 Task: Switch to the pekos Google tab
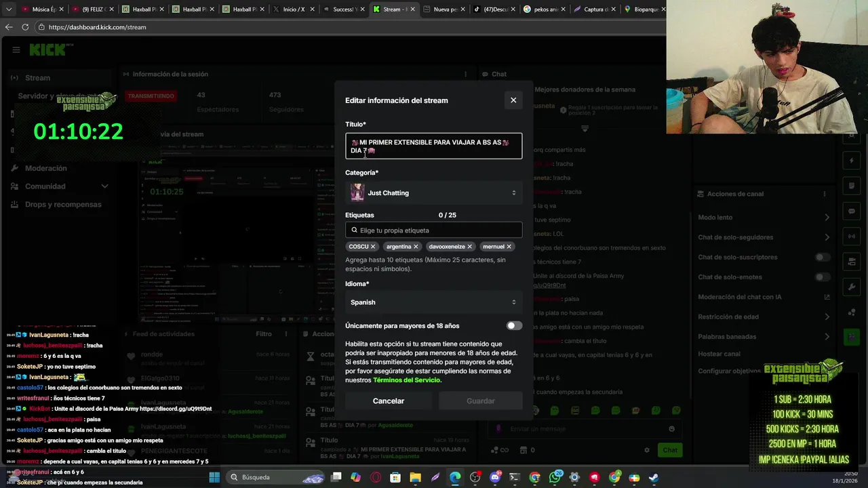pos(543,9)
